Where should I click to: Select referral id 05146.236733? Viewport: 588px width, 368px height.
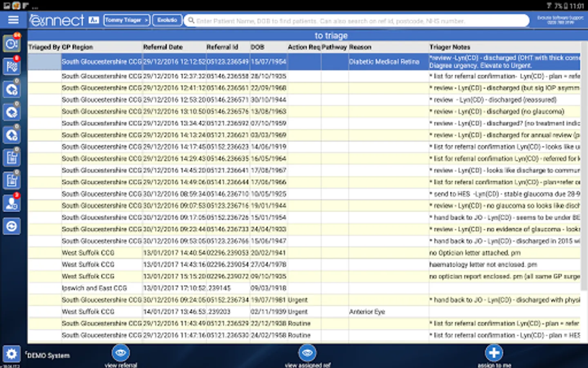click(227, 229)
